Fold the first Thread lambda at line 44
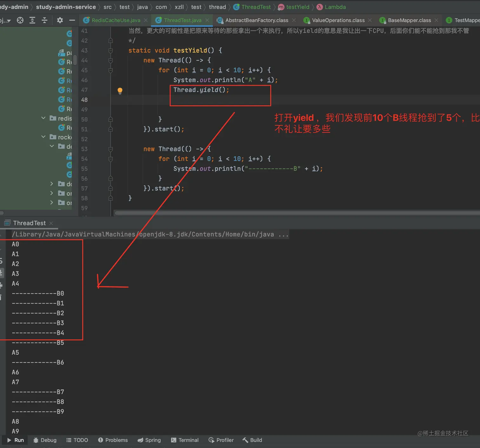The width and height of the screenshot is (480, 448). point(110,60)
